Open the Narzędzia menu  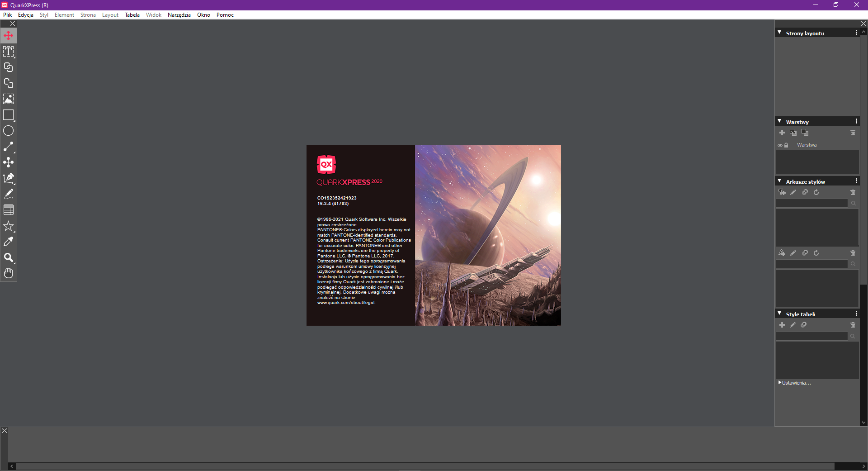pos(179,15)
